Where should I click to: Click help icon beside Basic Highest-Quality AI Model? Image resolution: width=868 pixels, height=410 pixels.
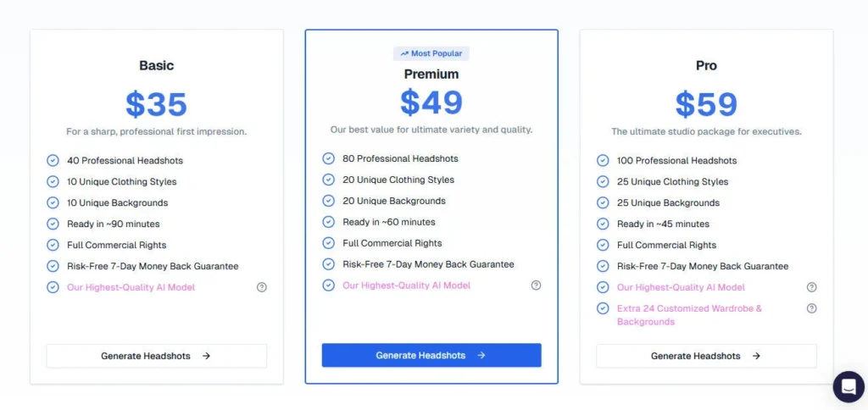(262, 287)
